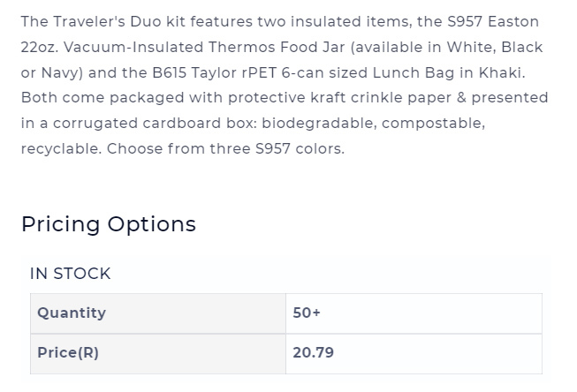The width and height of the screenshot is (577, 392).
Task: Select the "Lunch Bag" words
Action: [414, 72]
